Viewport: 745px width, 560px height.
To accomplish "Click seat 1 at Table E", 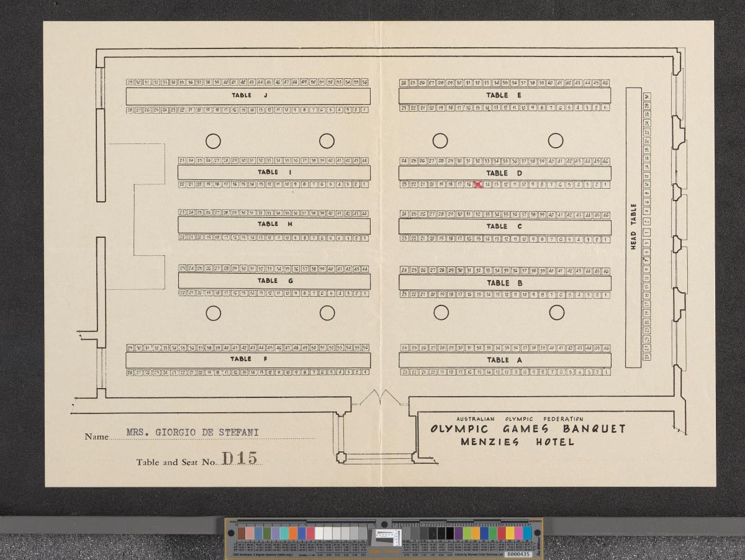I will [x=605, y=107].
